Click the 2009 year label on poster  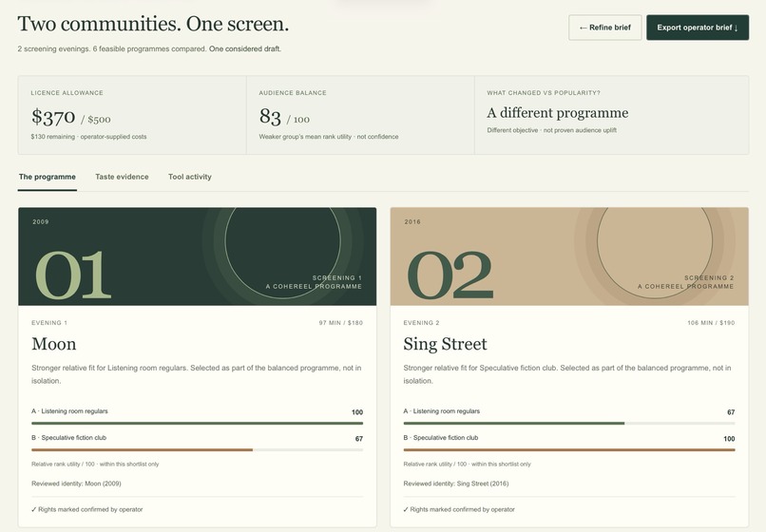click(41, 221)
